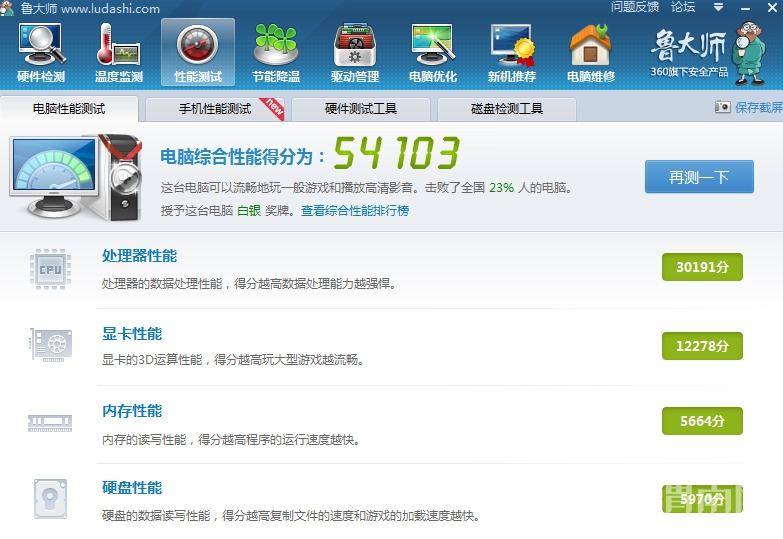Switch to 电脑性能测试 tab
The height and width of the screenshot is (539, 783).
69,109
